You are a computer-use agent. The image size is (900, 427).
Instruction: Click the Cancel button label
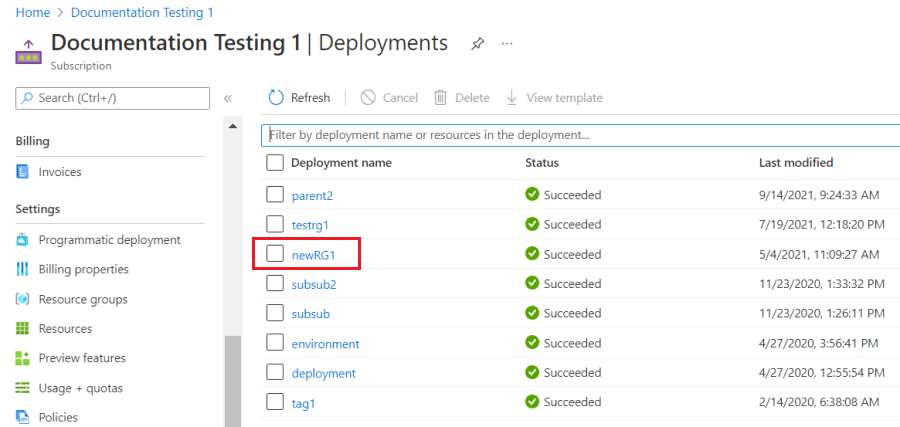point(401,98)
